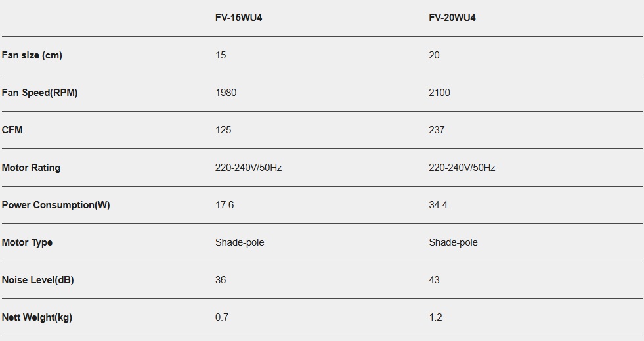Select the Motor Rating row label
The height and width of the screenshot is (341, 644).
point(32,168)
